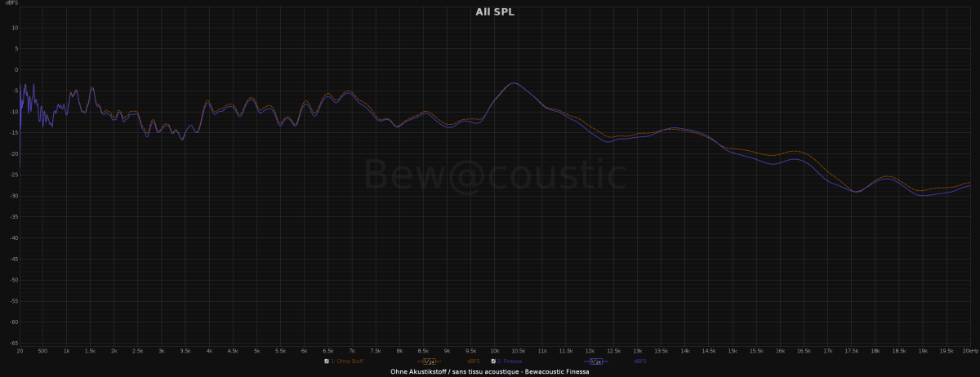
Task: Click the Bew@coustic watermark in the graph
Action: 494,175
